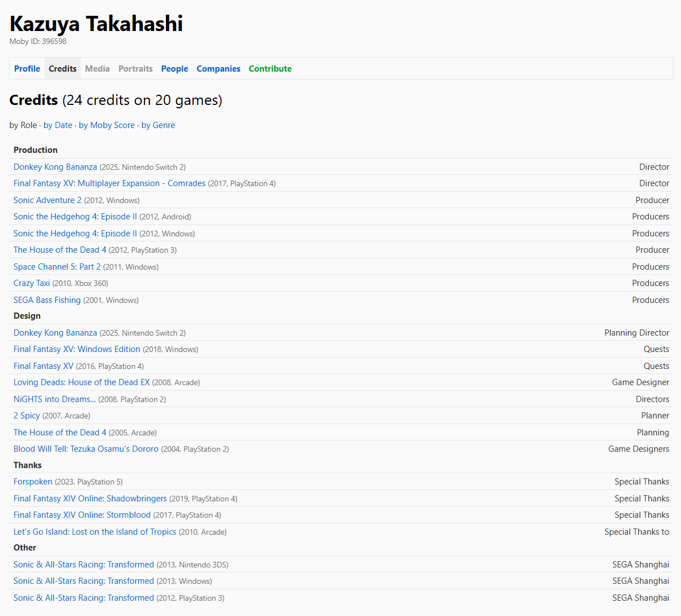Open Sonic & All-Stars Racing: Transformed PlayStation 3 entry
This screenshot has width=681, height=616.
(84, 598)
